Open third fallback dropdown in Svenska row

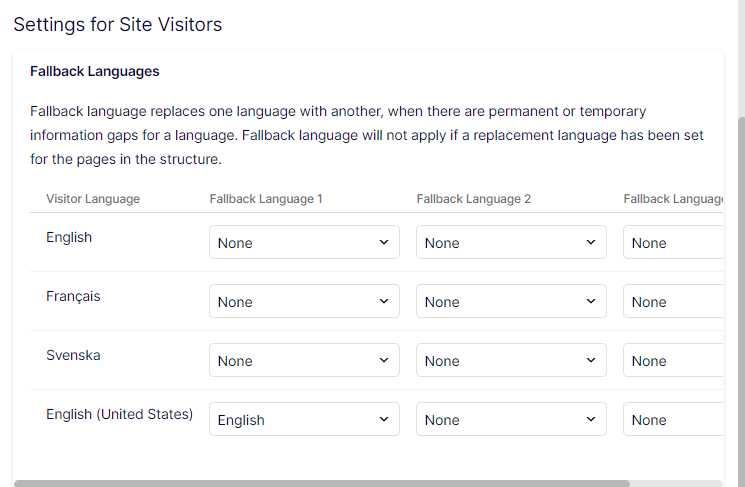click(673, 361)
